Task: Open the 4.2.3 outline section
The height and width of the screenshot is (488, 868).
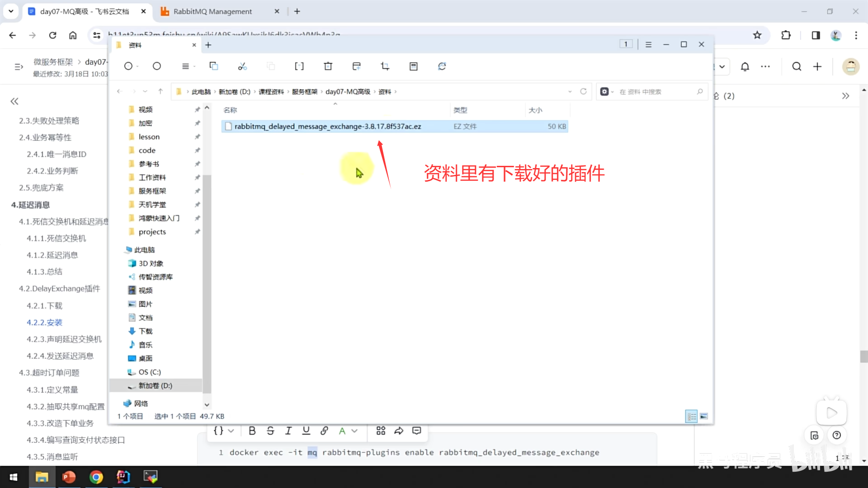Action: (x=64, y=339)
